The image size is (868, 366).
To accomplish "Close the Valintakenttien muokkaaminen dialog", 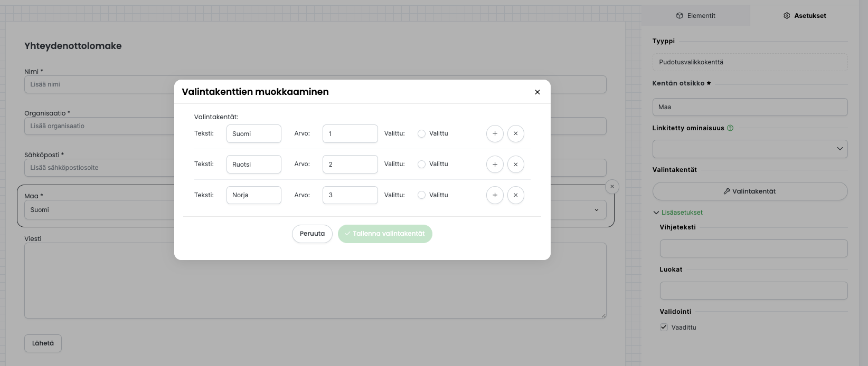I will click(x=537, y=92).
